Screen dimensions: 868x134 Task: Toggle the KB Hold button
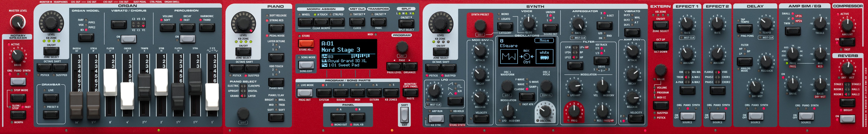457,119
